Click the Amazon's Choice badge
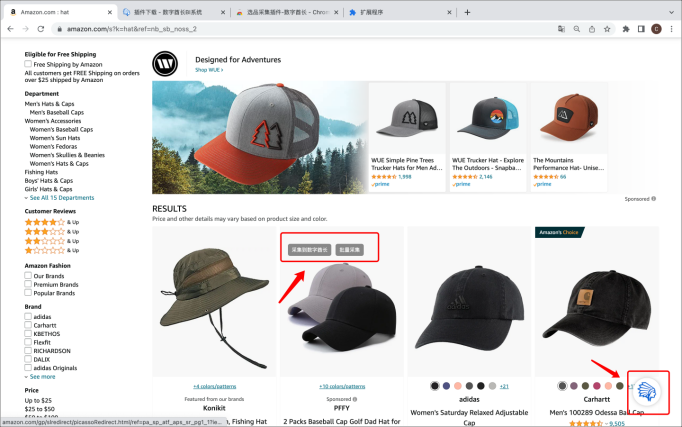This screenshot has width=682, height=427. [559, 232]
